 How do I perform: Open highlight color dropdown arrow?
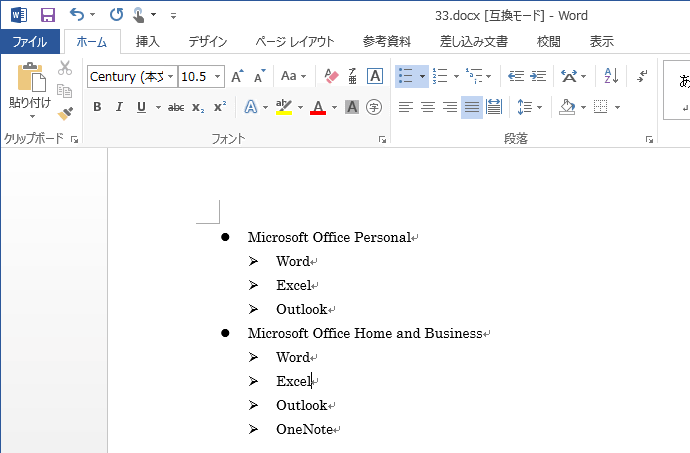coord(301,107)
